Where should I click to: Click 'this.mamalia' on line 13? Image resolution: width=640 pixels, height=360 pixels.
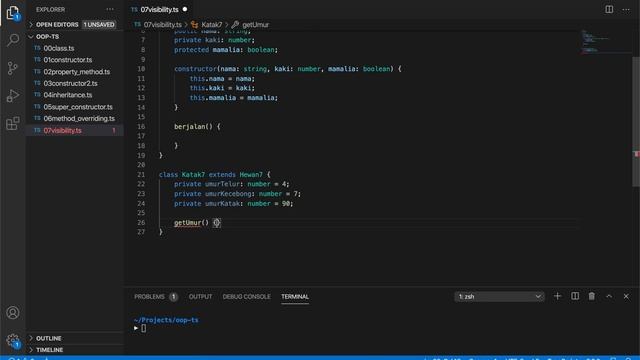click(x=213, y=98)
